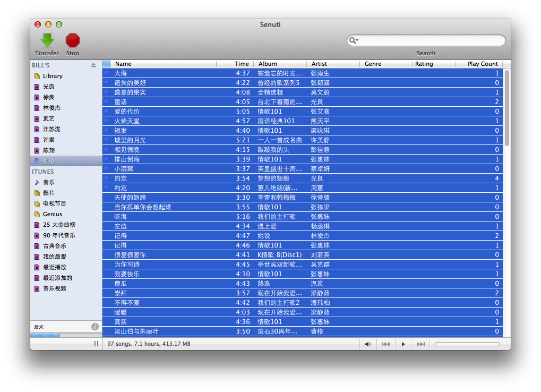Click the info icon next to 后来
The image size is (541, 392).
click(x=95, y=327)
